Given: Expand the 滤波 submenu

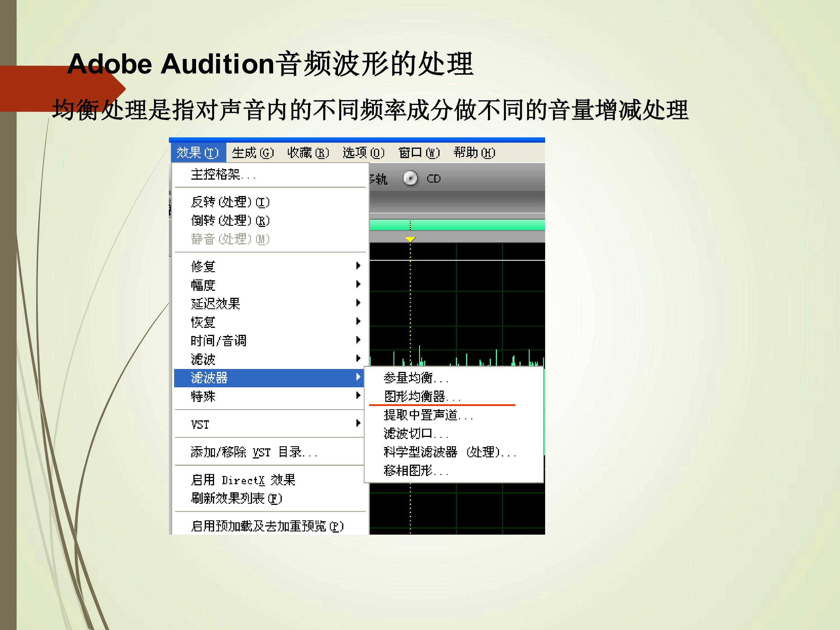Looking at the screenshot, I should click(269, 359).
